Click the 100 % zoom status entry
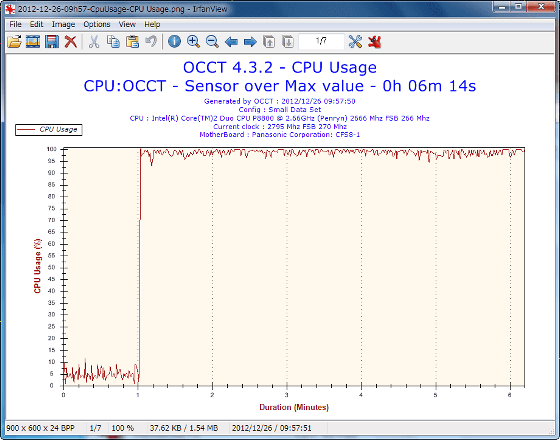This screenshot has height=440, width=560. tap(122, 428)
